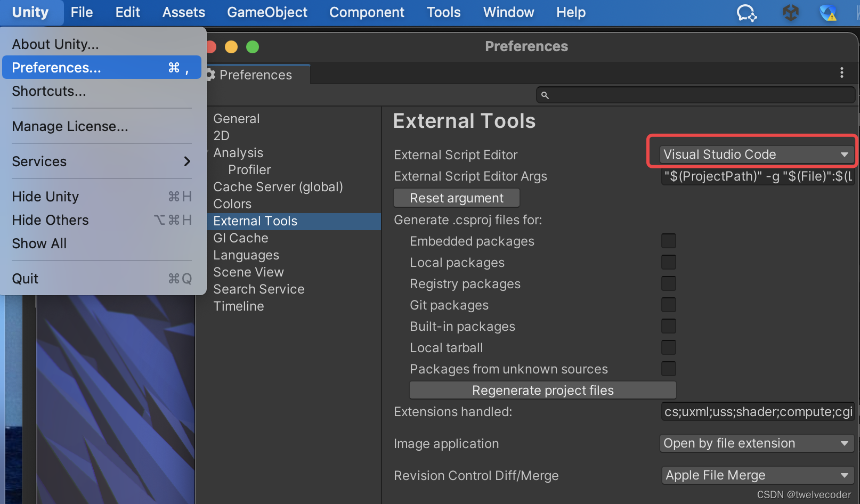Expand the Services submenu arrow

187,161
